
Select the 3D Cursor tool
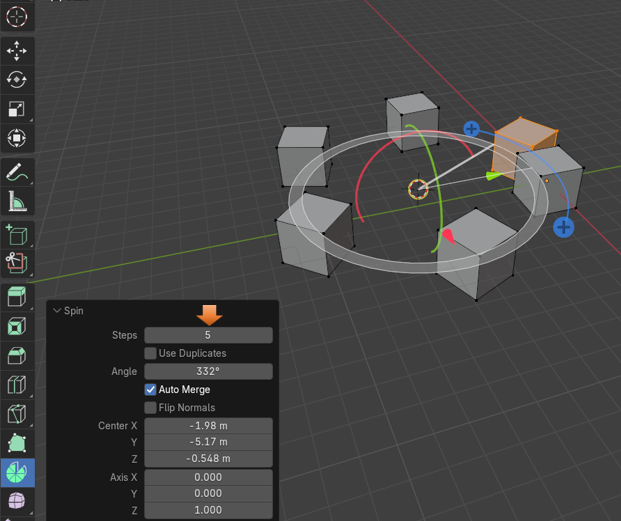point(17,17)
